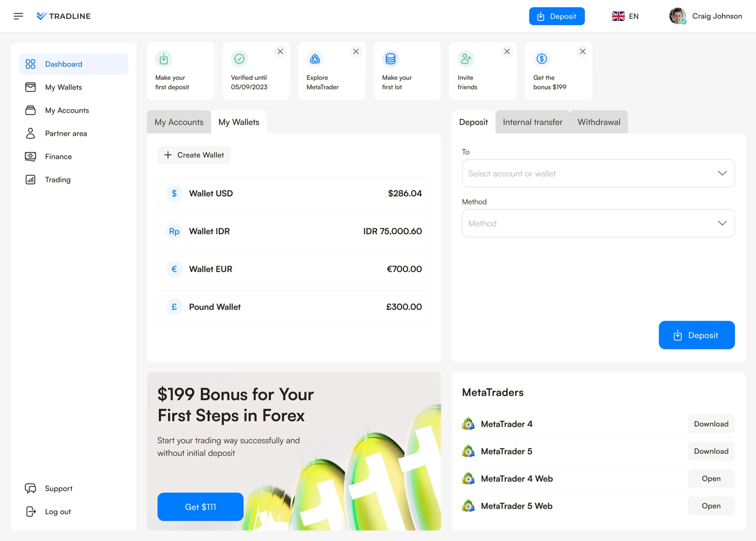This screenshot has width=756, height=541.
Task: Dismiss the Verified until card
Action: [280, 52]
